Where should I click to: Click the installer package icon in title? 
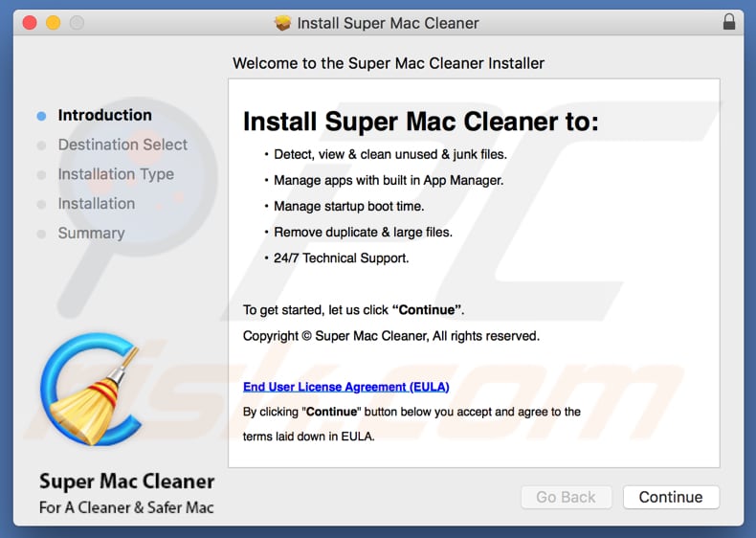pos(283,23)
